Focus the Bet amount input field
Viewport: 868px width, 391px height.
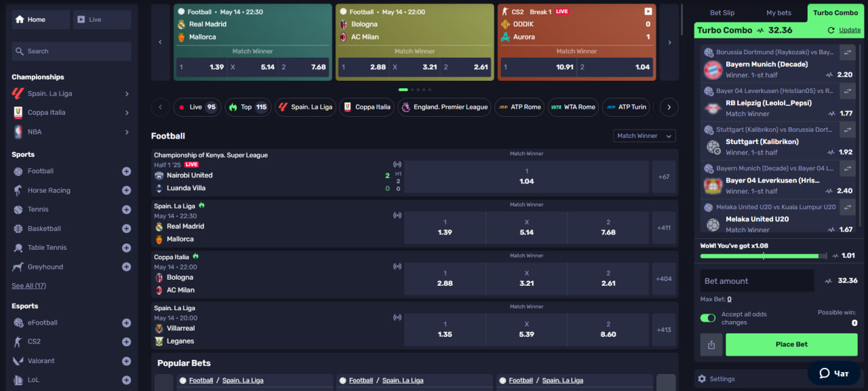[x=757, y=281]
